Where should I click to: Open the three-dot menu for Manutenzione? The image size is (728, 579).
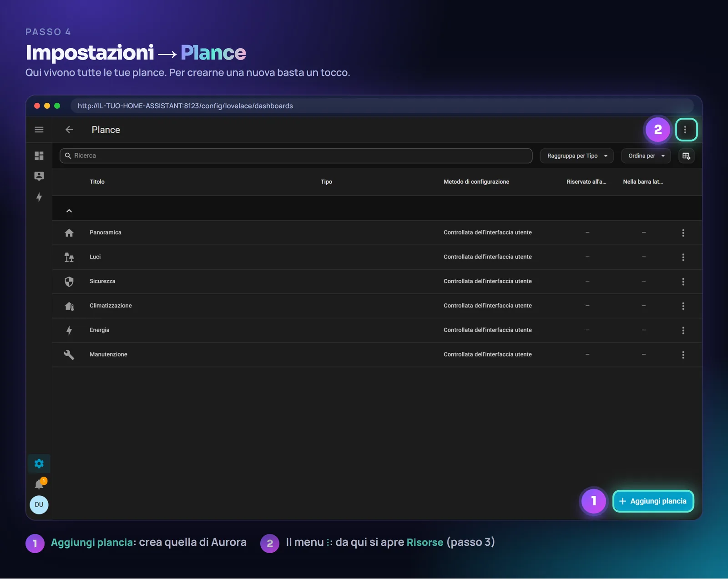(x=683, y=355)
